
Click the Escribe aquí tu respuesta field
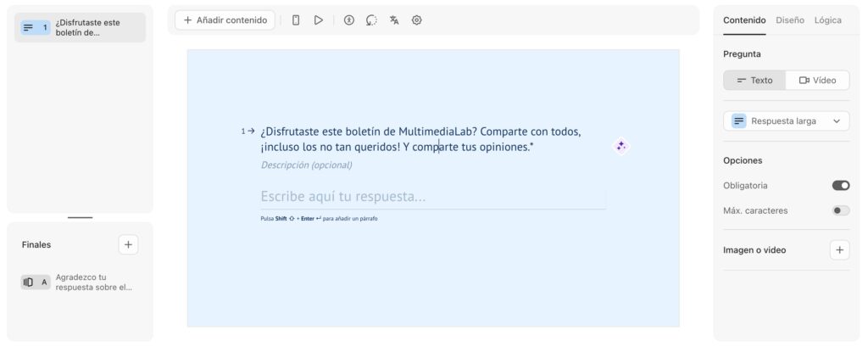click(x=432, y=197)
